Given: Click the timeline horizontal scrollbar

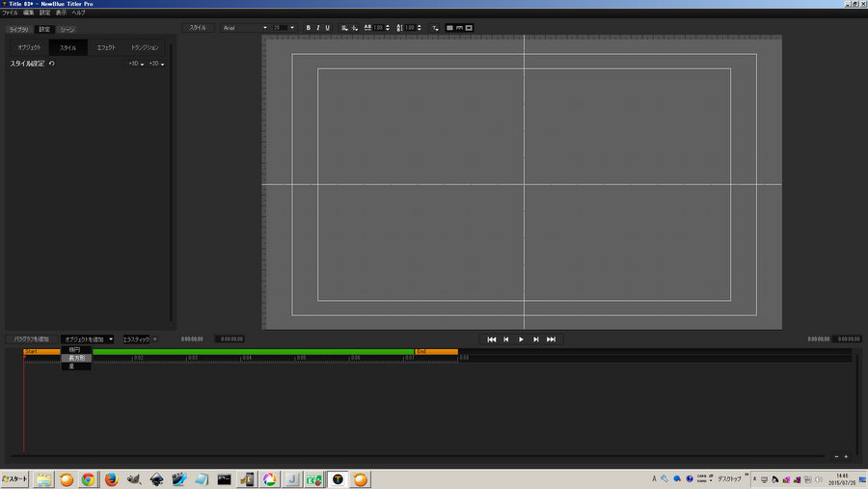Looking at the screenshot, I should 418,456.
